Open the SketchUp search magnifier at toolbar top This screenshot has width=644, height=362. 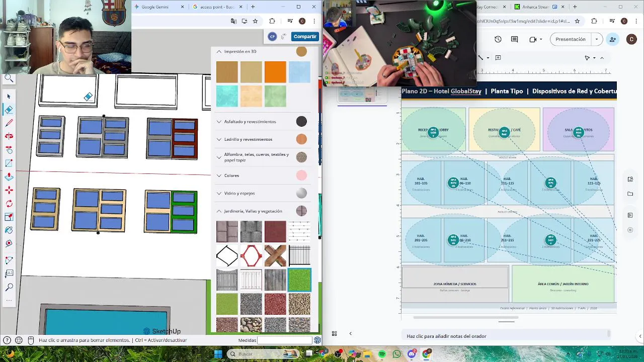click(x=9, y=78)
